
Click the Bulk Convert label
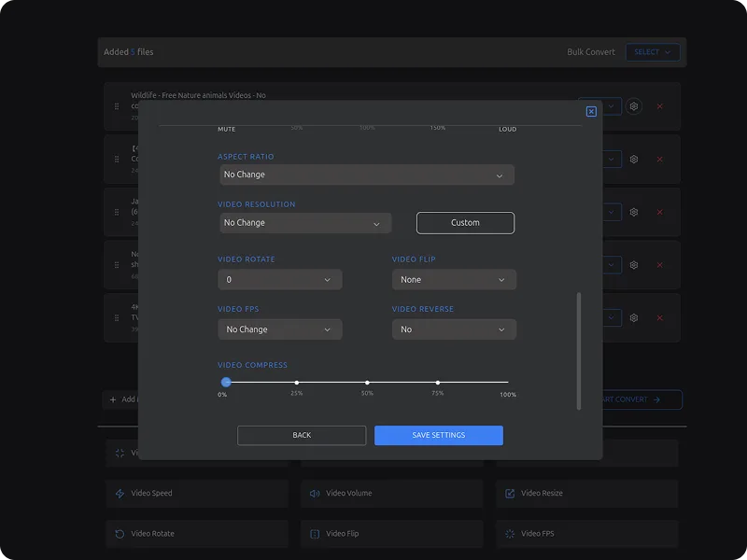pos(590,51)
